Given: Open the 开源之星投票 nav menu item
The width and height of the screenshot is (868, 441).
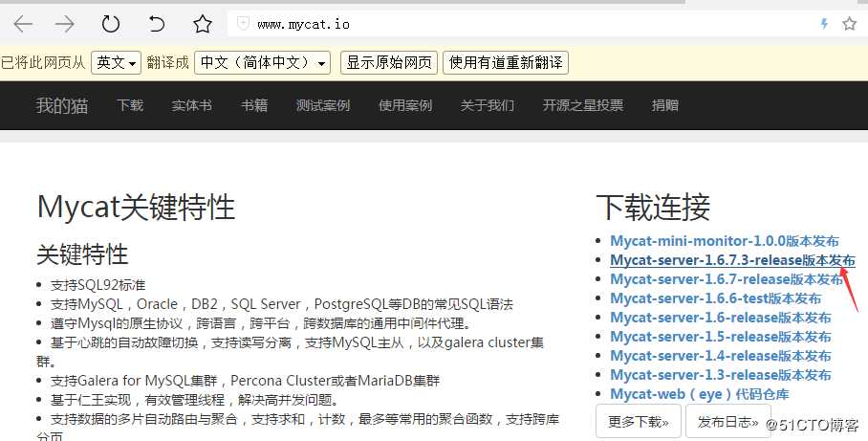Looking at the screenshot, I should pyautogui.click(x=583, y=105).
